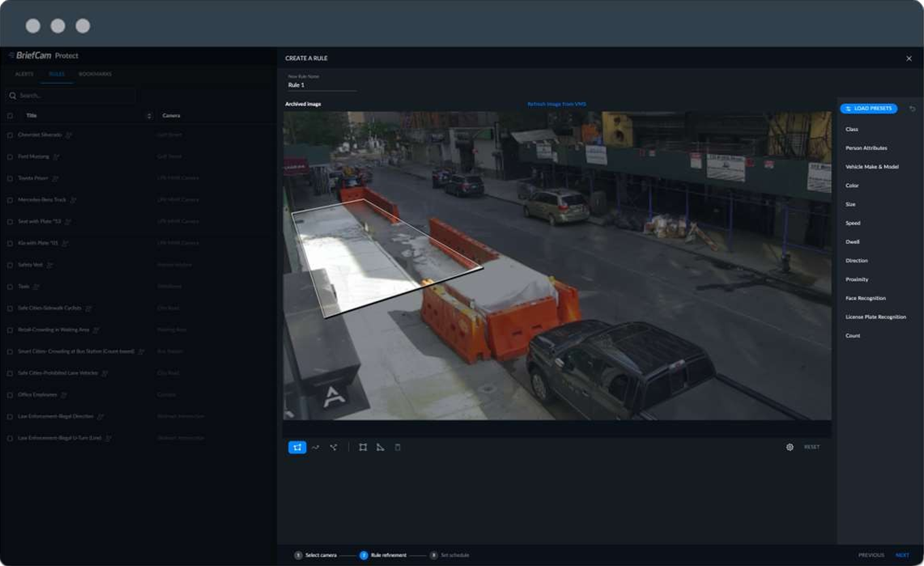Viewport: 924px width, 566px height.
Task: Click Refresh image from VMS link
Action: (x=556, y=104)
